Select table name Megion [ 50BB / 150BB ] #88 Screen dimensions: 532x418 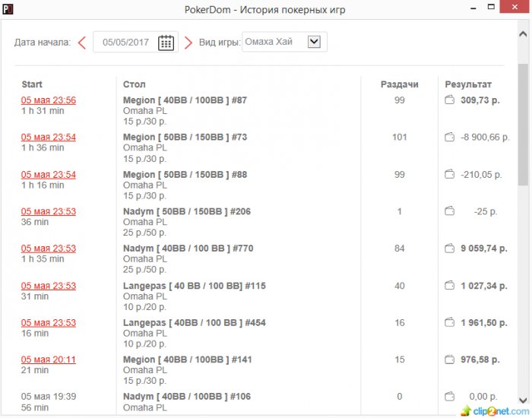pyautogui.click(x=185, y=174)
